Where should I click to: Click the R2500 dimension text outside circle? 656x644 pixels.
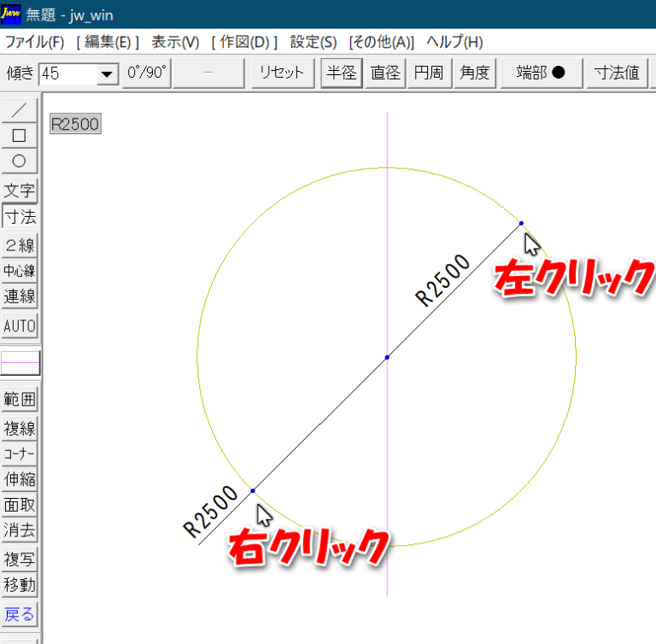point(210,512)
